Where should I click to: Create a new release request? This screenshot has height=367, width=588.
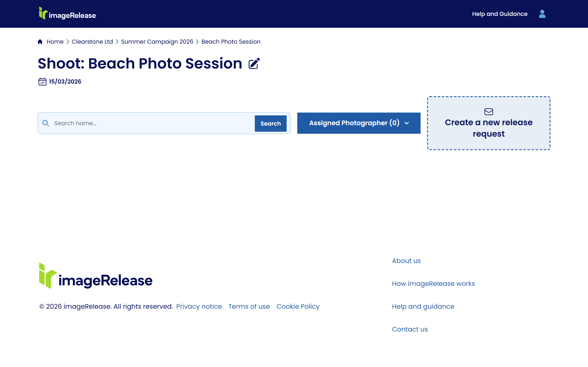[x=488, y=128]
